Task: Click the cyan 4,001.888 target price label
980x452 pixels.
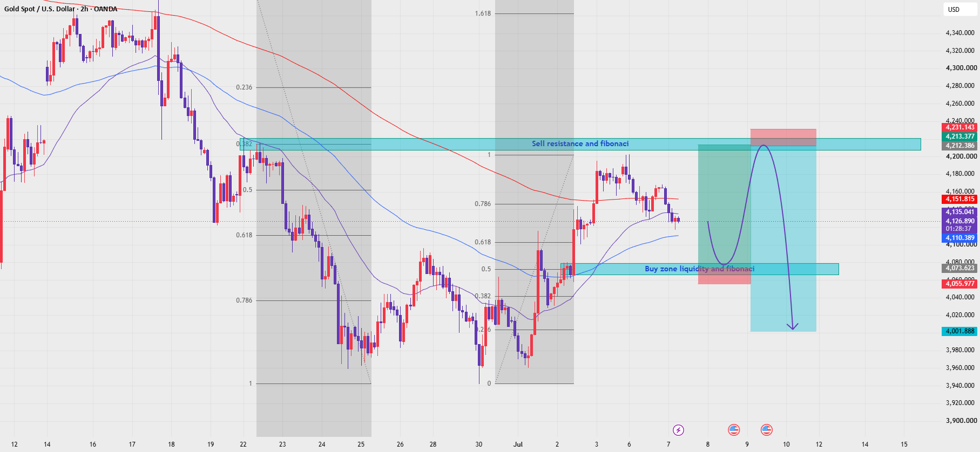Action: (x=959, y=331)
